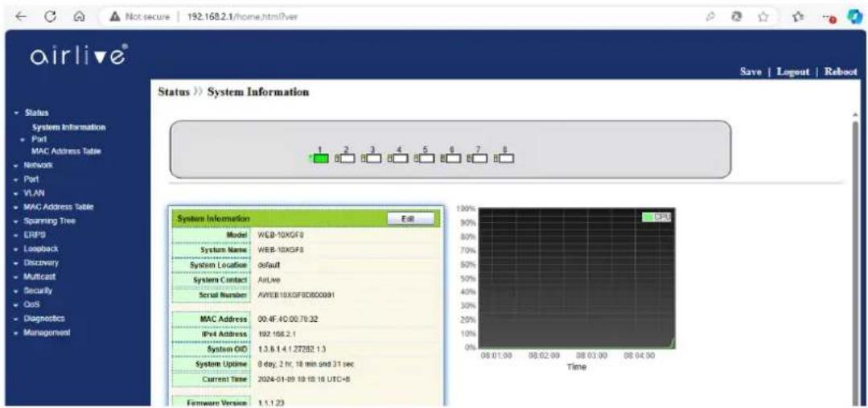This screenshot has height=408, width=868.
Task: Open the favorites list icon
Action: 800,17
